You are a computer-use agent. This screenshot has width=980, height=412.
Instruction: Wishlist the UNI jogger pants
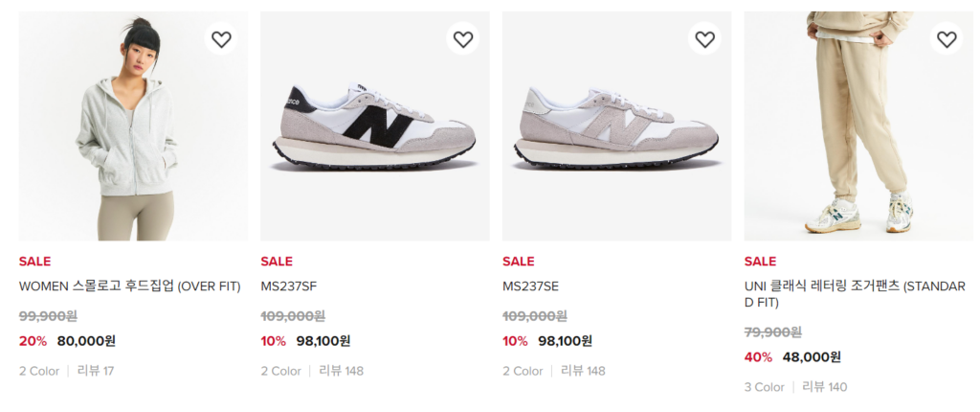pos(947,39)
